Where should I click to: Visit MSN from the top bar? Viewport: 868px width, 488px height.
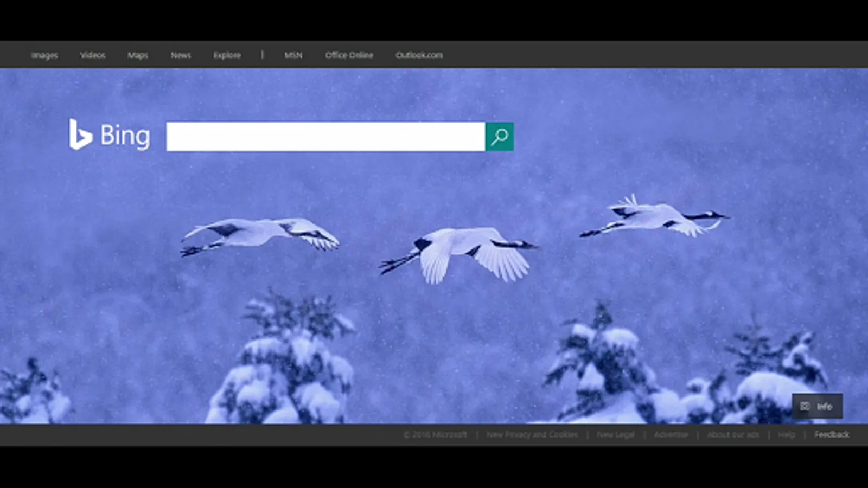293,55
